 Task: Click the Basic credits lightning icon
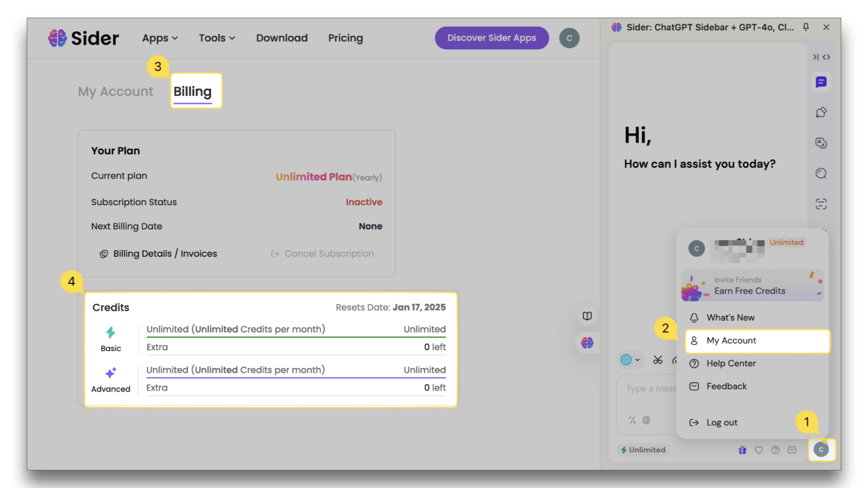coord(110,333)
